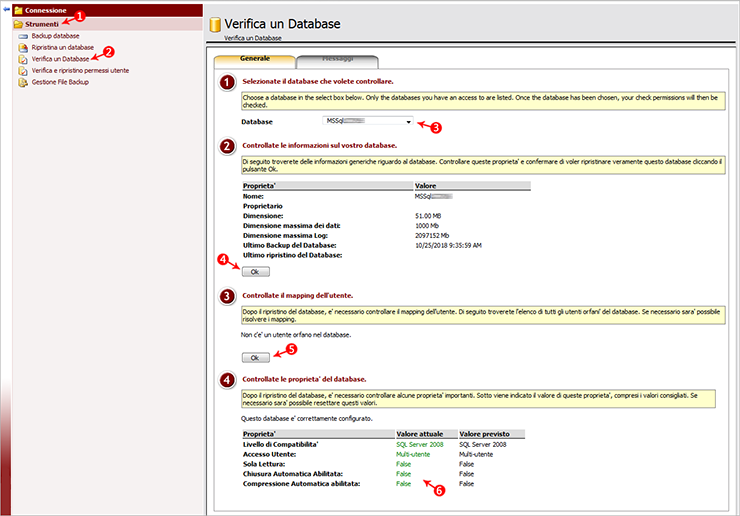Click heading Controllate le informazioni sul vostro database
The image size is (740, 516).
pos(320,145)
